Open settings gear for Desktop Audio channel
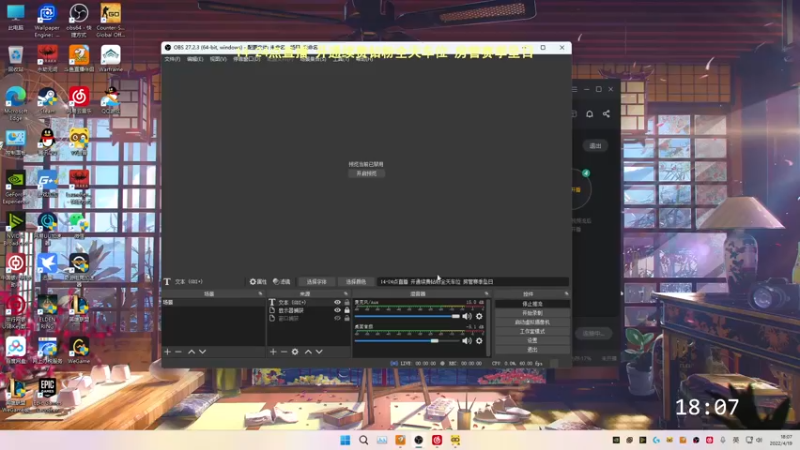This screenshot has width=800, height=450. (x=479, y=341)
